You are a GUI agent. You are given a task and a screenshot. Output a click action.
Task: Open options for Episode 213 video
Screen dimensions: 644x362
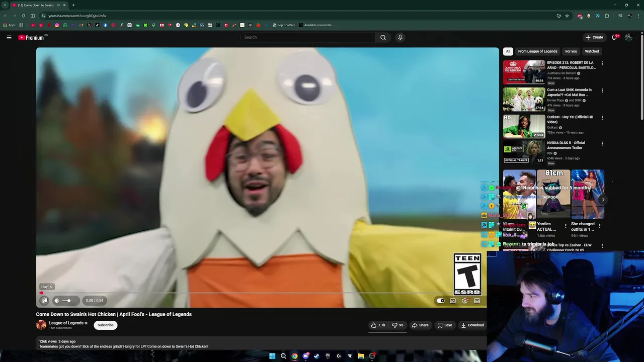pos(602,63)
